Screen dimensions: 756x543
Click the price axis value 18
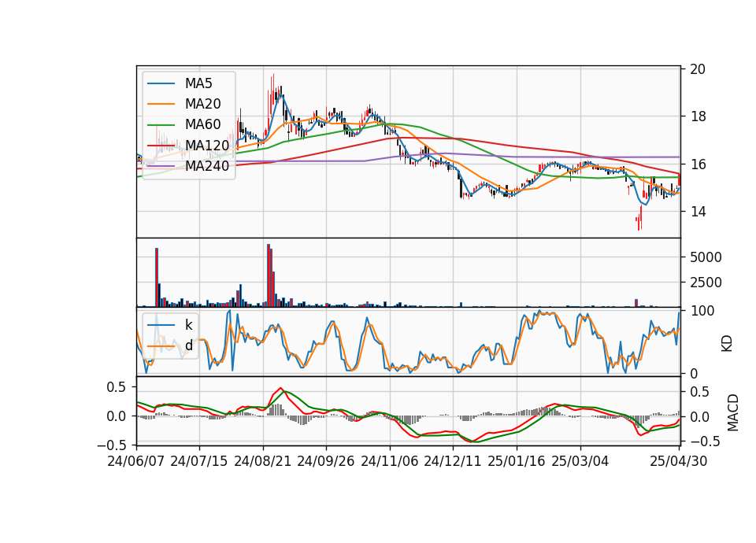[698, 116]
